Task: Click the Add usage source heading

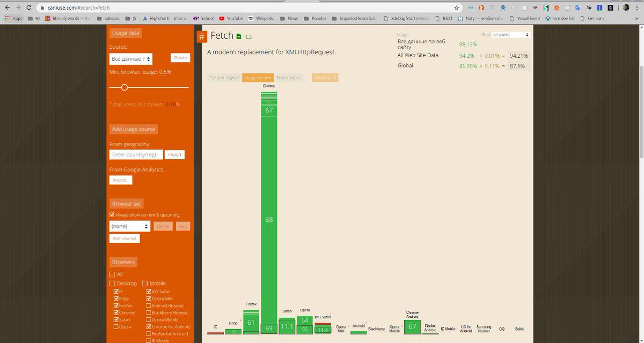Action: [x=134, y=129]
